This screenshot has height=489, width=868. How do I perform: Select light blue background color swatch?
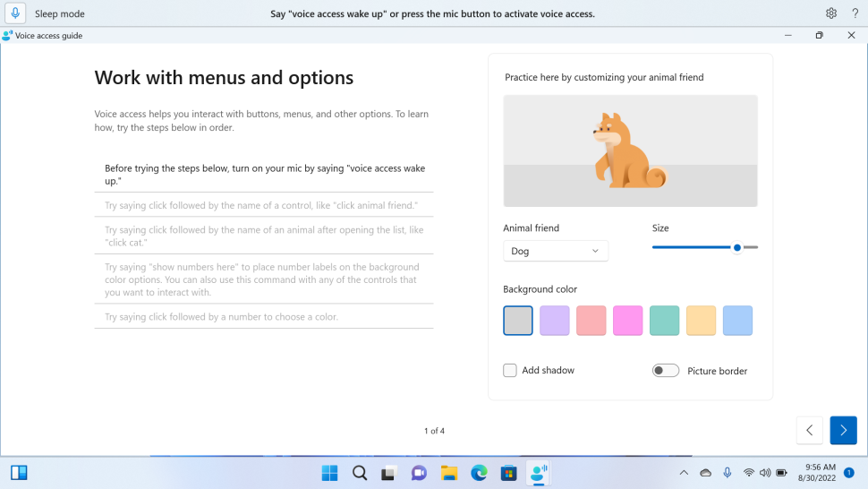pyautogui.click(x=737, y=320)
